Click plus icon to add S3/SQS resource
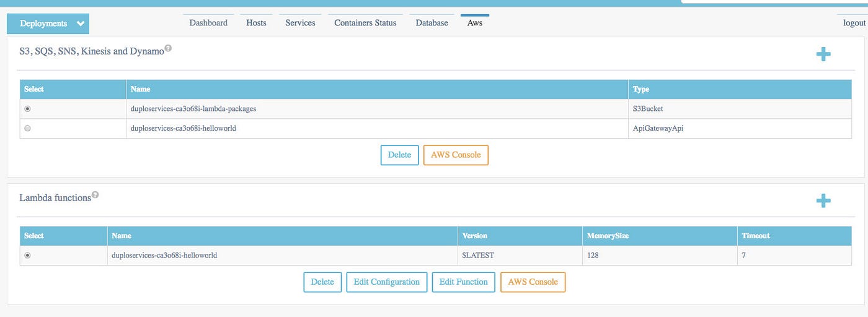Viewport: 868px width, 317px height. coord(823,54)
